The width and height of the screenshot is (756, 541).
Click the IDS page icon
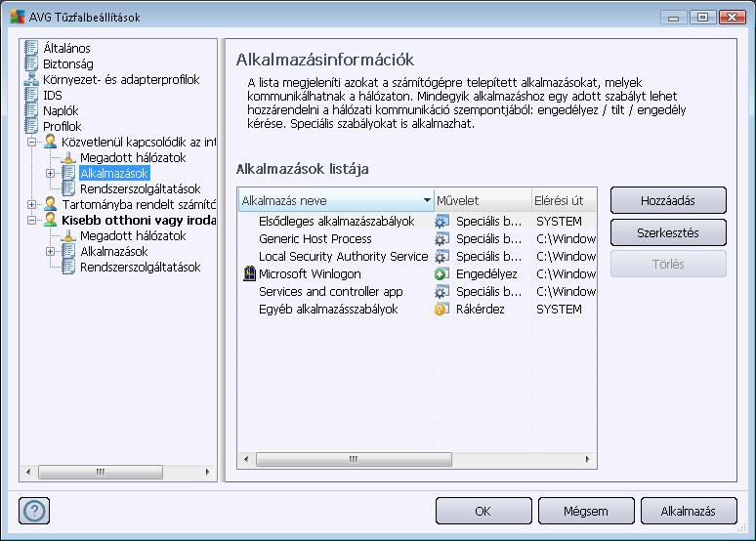tap(31, 95)
